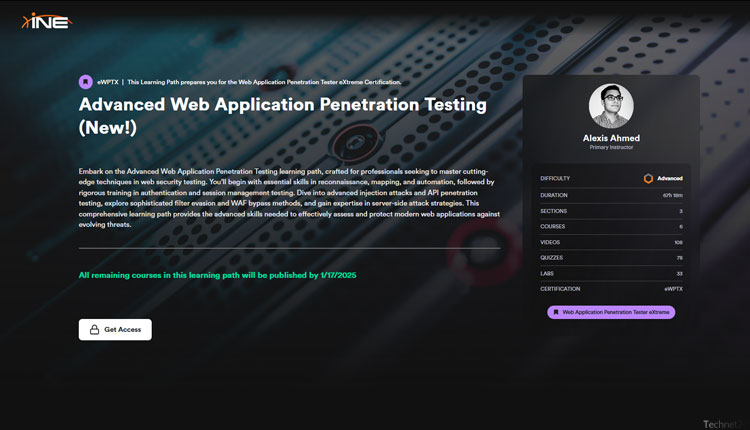Click the learning path description paragraph

(x=289, y=198)
